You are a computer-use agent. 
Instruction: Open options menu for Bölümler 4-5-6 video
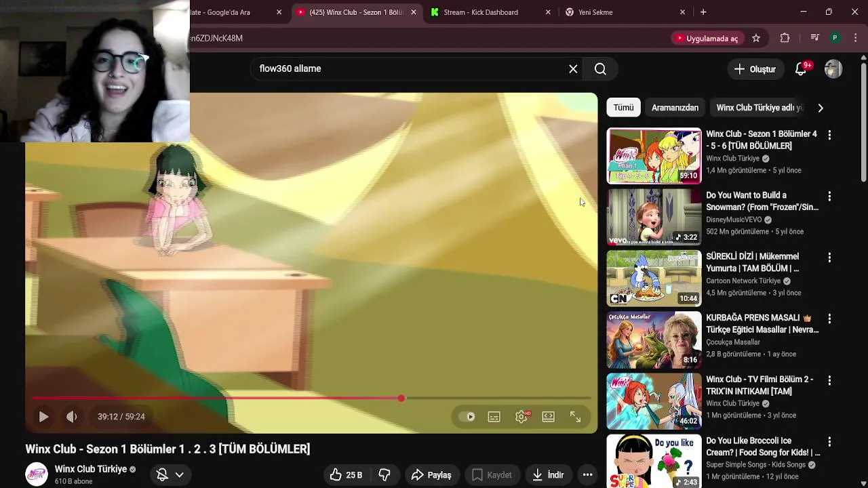point(829,135)
